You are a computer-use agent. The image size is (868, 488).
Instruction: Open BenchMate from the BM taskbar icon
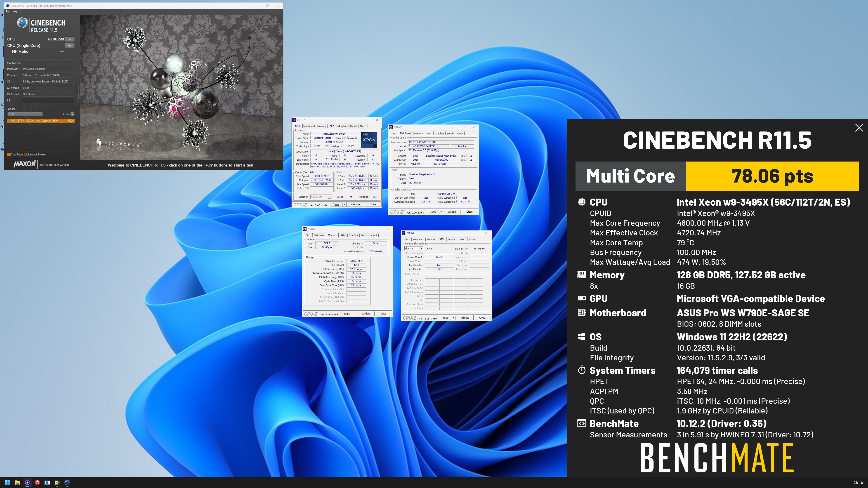coord(57,482)
